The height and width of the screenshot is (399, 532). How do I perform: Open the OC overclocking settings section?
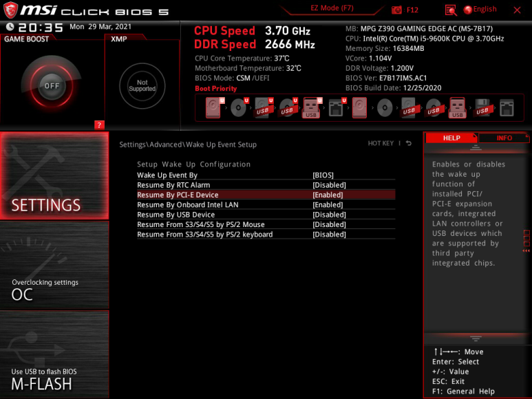point(54,265)
